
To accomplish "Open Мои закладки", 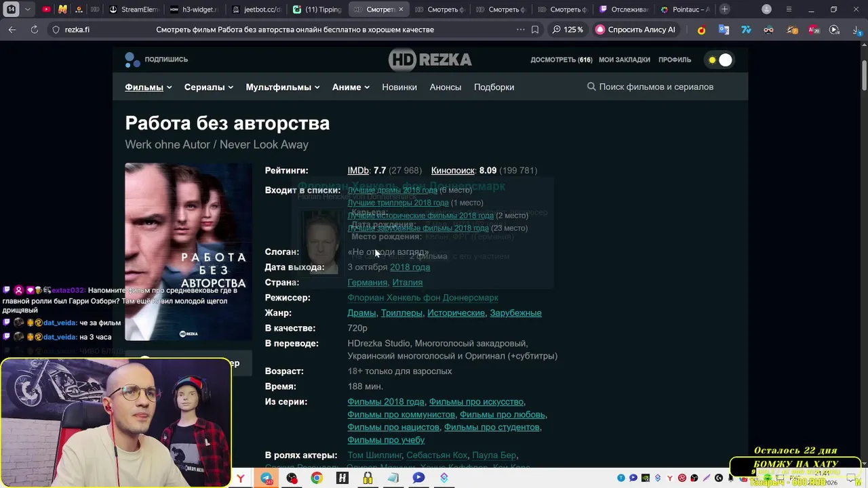I will point(625,60).
